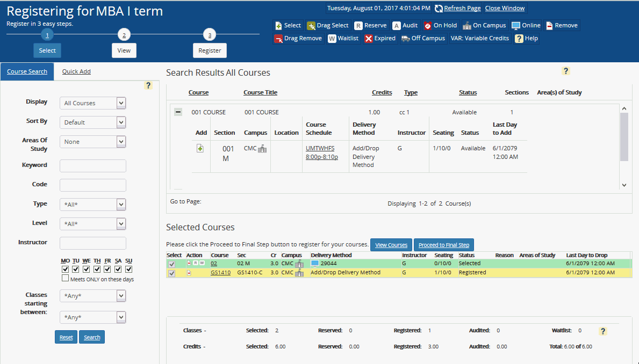Viewport: 639px width, 364px height.
Task: Collapse the 001 COURSE row
Action: [x=178, y=112]
